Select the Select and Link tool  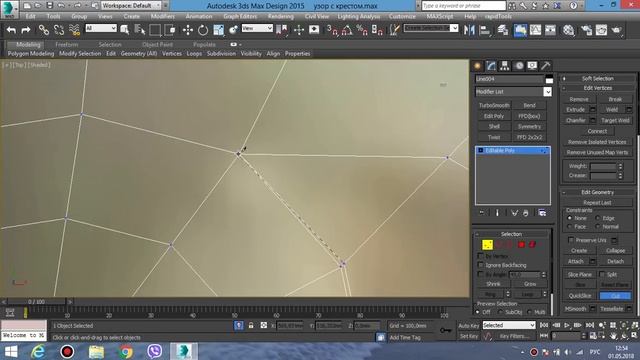click(44, 30)
